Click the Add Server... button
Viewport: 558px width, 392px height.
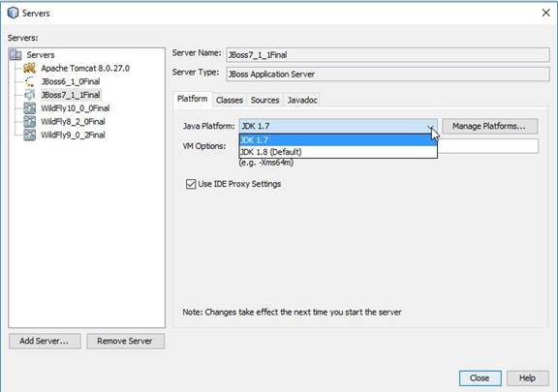pyautogui.click(x=45, y=341)
